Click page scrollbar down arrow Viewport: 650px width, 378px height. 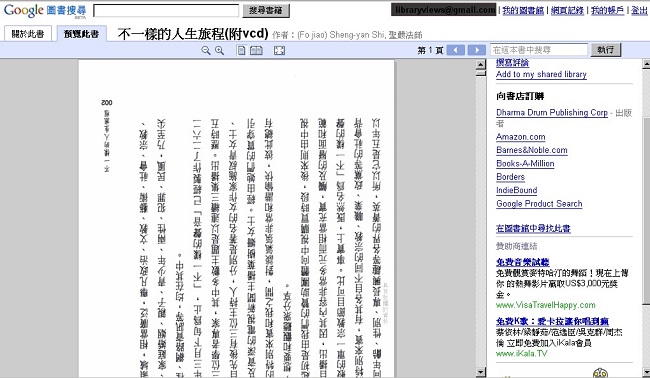(x=481, y=372)
